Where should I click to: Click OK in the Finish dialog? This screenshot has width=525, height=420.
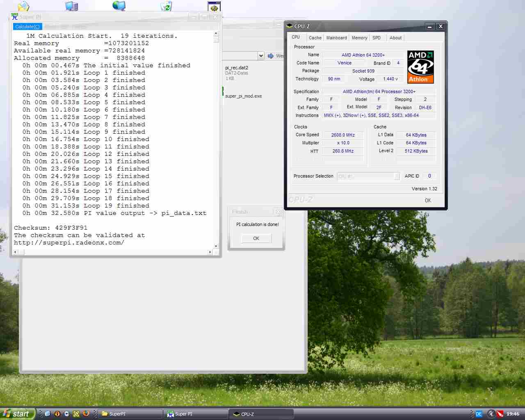pyautogui.click(x=256, y=238)
